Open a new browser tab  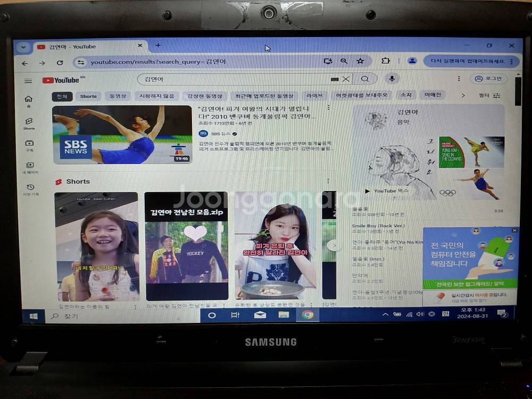click(158, 45)
